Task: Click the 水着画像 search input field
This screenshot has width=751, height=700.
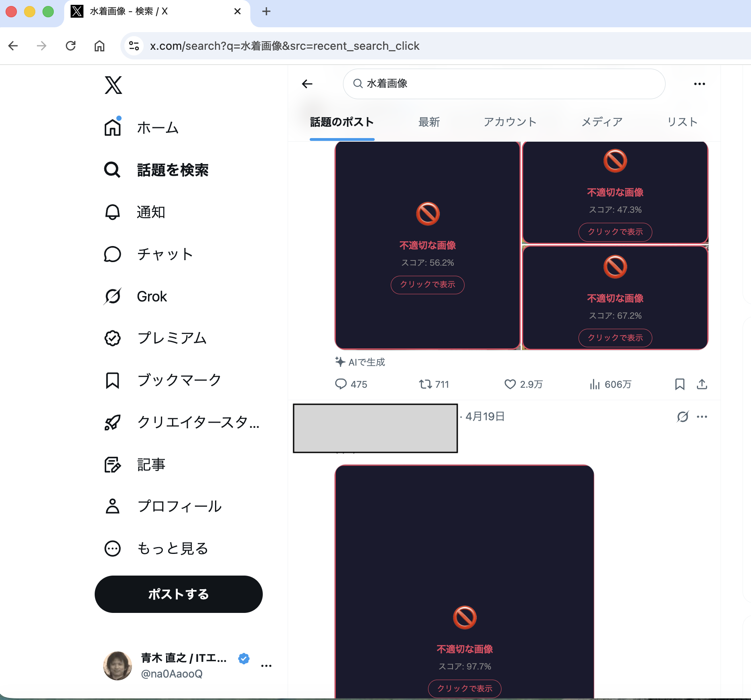Action: [x=504, y=83]
